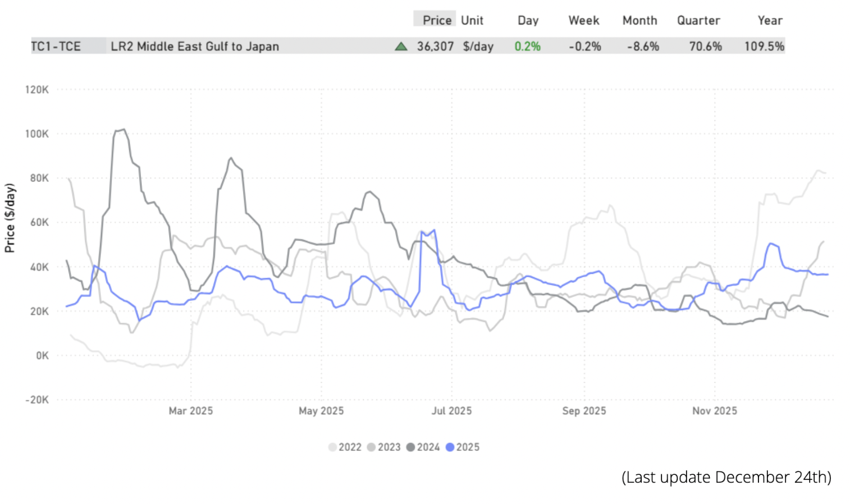
Task: Click the Jul 2025 x-axis label
Action: (451, 411)
